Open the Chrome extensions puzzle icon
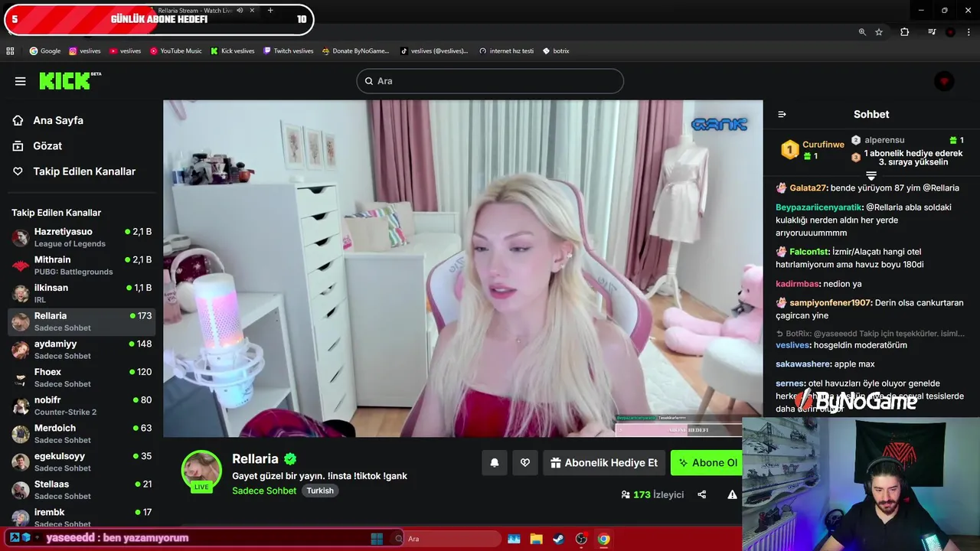The image size is (980, 551). pyautogui.click(x=905, y=32)
